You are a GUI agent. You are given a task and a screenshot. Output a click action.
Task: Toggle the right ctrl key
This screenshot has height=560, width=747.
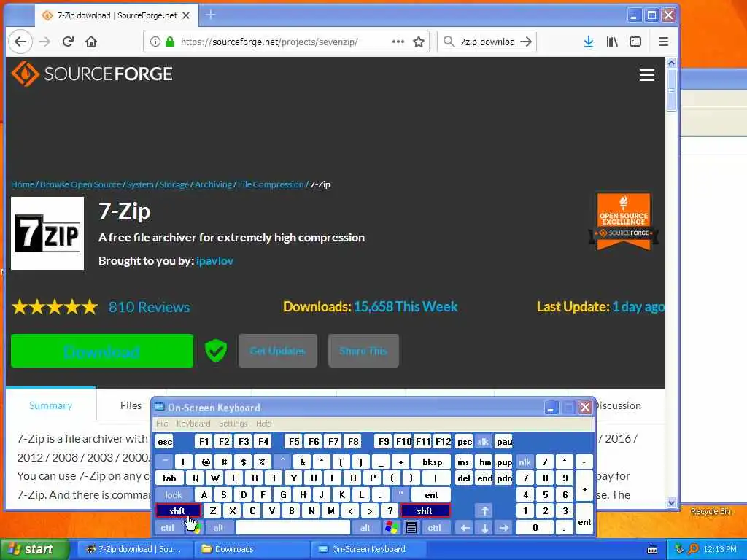[434, 528]
